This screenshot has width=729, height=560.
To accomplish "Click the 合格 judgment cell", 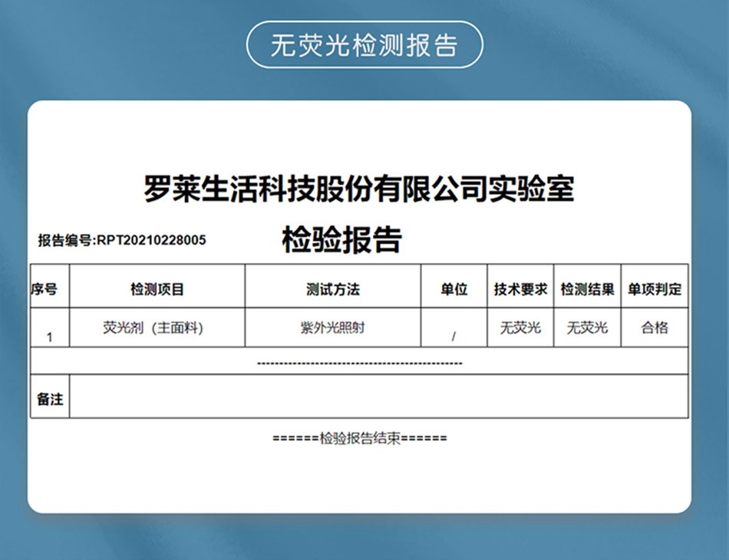I will point(655,328).
